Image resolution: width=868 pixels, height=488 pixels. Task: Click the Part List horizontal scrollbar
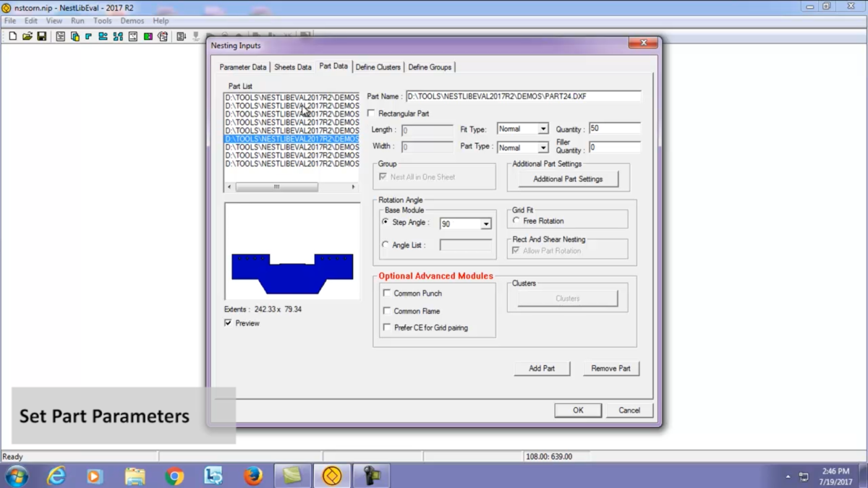[x=292, y=187]
